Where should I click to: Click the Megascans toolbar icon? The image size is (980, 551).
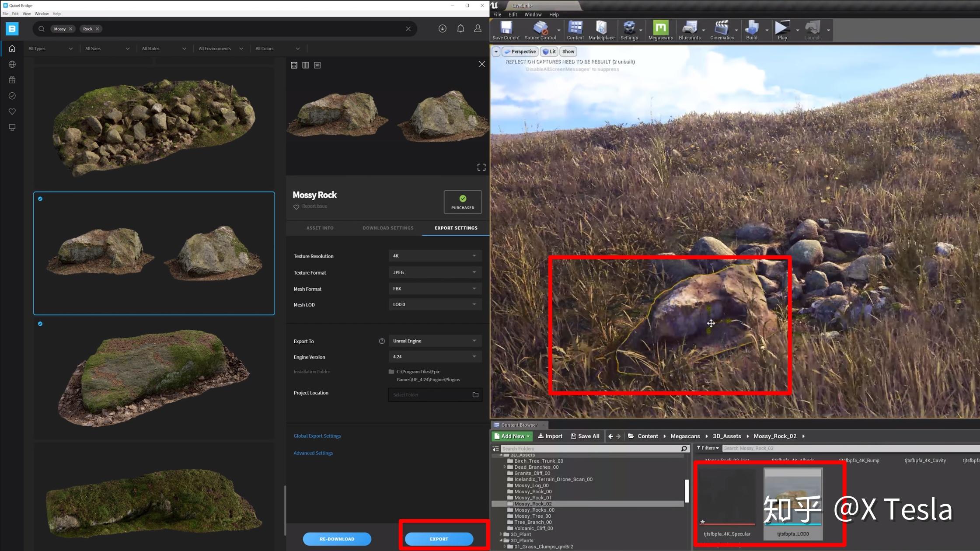[660, 30]
